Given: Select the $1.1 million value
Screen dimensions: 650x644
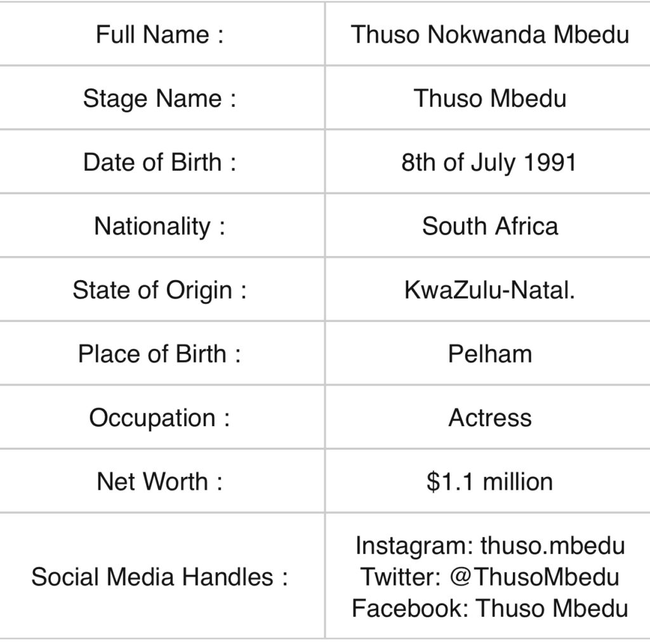Looking at the screenshot, I should 490,481.
